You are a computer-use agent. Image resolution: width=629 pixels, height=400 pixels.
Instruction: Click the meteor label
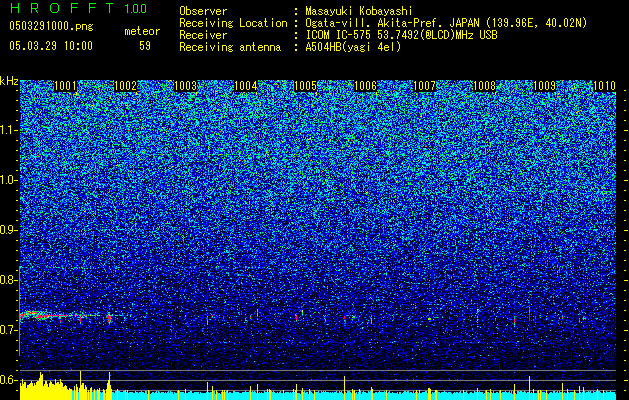[142, 31]
